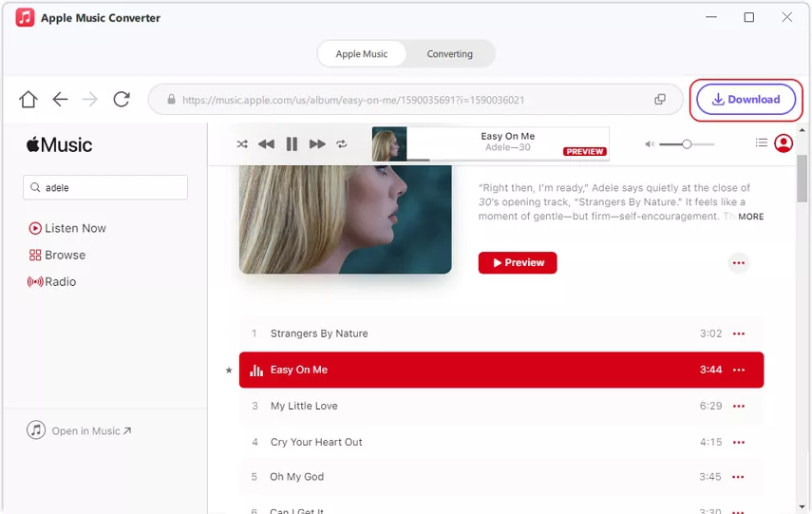The width and height of the screenshot is (812, 514).
Task: Mute the volume speaker icon
Action: 650,144
